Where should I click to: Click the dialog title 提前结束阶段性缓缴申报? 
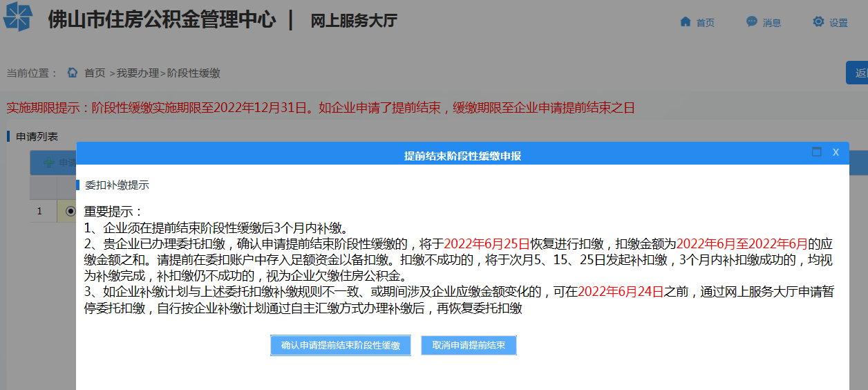point(462,156)
